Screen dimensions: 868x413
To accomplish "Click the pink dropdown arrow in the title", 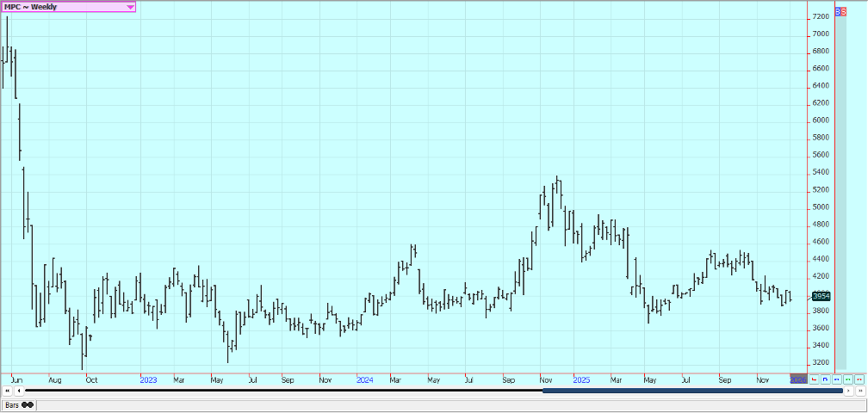I will [x=130, y=7].
